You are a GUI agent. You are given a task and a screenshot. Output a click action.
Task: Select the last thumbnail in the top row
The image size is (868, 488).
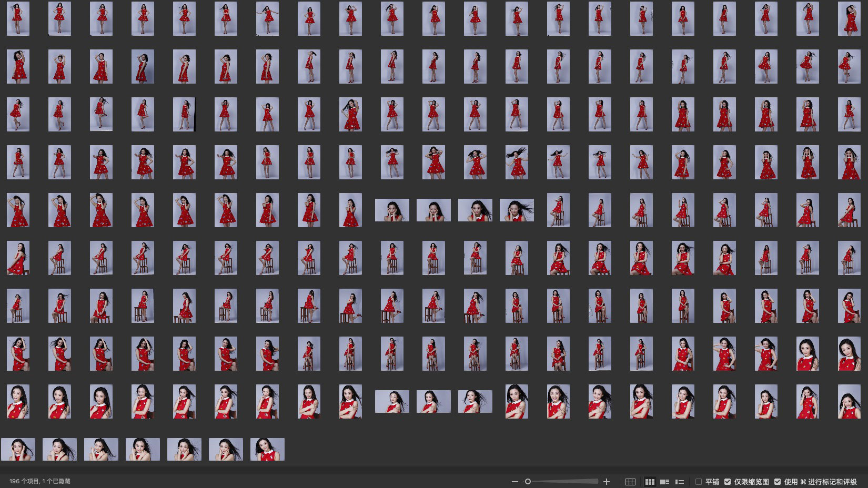point(849,19)
